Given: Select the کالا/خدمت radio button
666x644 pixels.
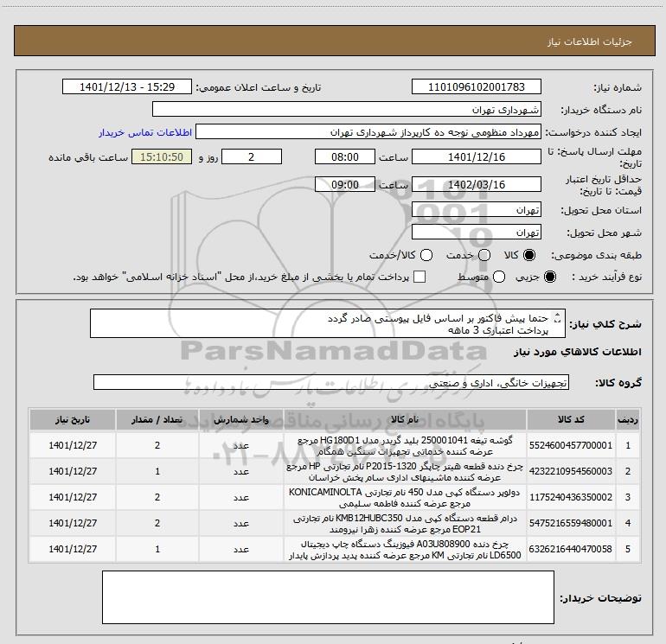Looking at the screenshot, I should coord(426,255).
